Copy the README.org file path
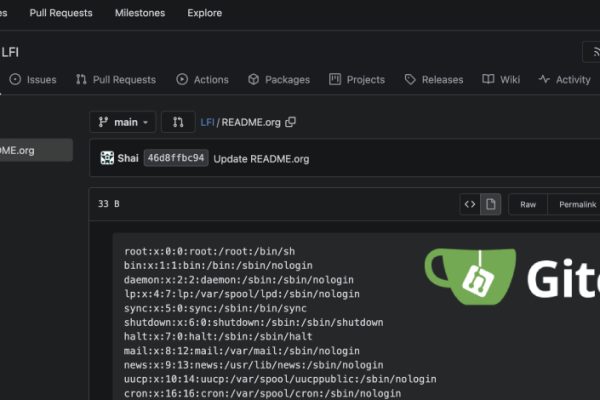 pyautogui.click(x=290, y=122)
